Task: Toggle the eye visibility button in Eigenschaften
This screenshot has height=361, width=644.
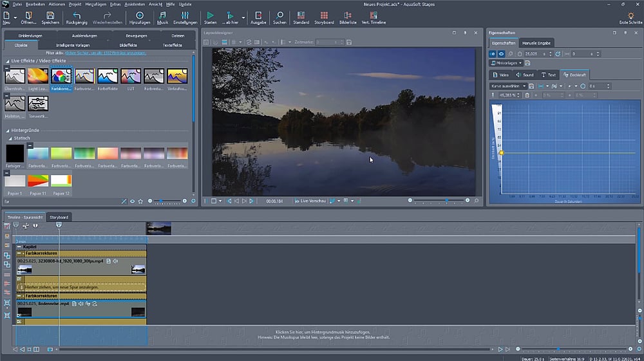Action: click(501, 54)
